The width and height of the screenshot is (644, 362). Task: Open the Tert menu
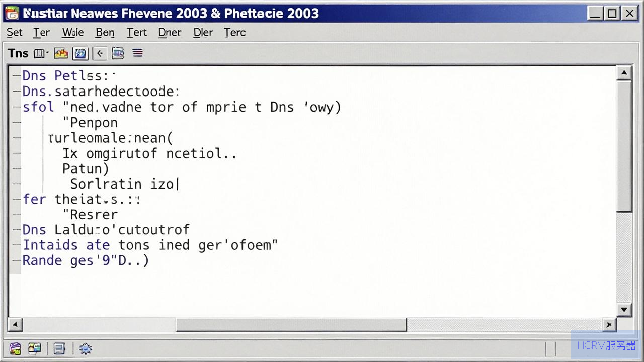(x=136, y=33)
